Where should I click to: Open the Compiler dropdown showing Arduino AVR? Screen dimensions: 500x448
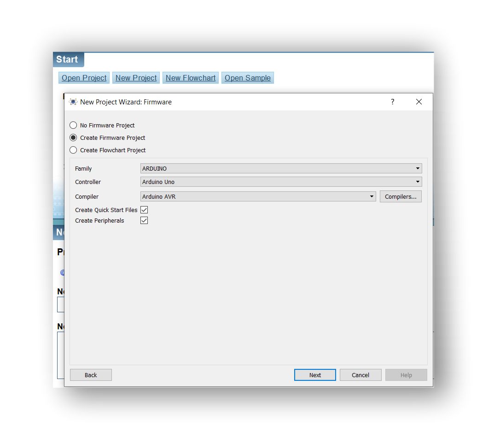click(x=258, y=196)
